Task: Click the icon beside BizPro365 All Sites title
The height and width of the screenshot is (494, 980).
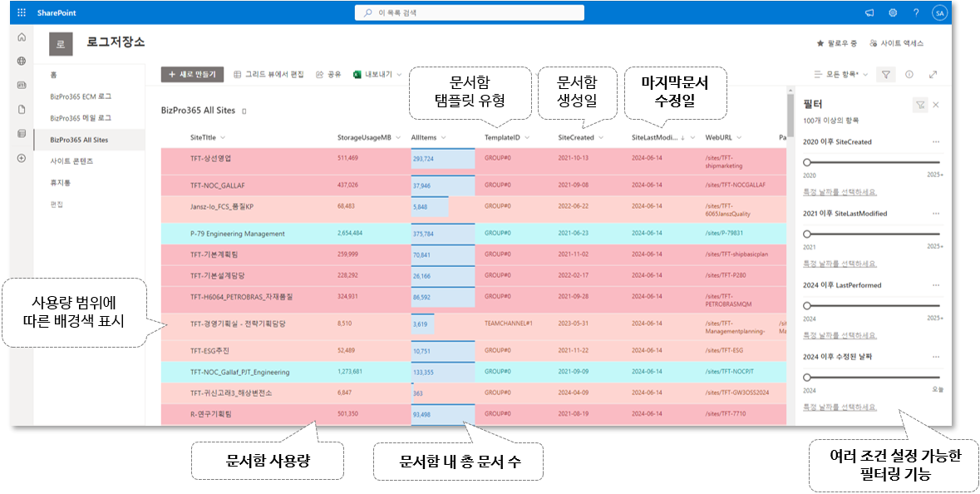Action: (x=244, y=111)
